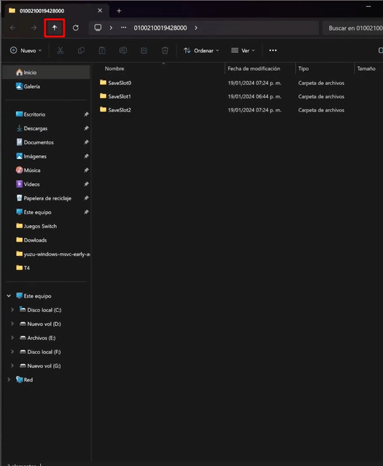Focus the Buscar search field
383x466 pixels.
coord(354,28)
